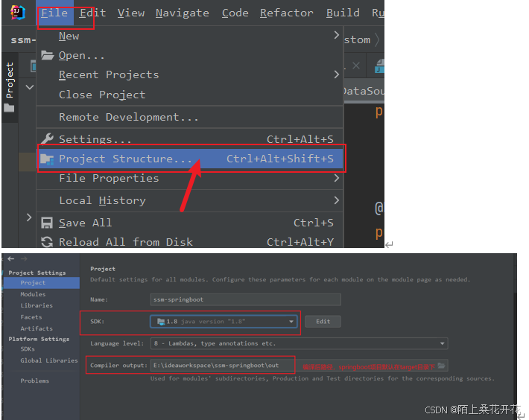Screen dimensions: 529x420
Task: Click Compiler output browse folder icon
Action: click(x=441, y=366)
